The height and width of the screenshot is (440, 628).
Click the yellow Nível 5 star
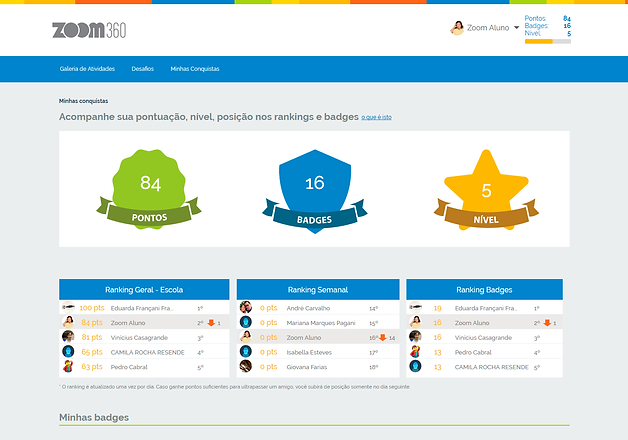pos(486,190)
